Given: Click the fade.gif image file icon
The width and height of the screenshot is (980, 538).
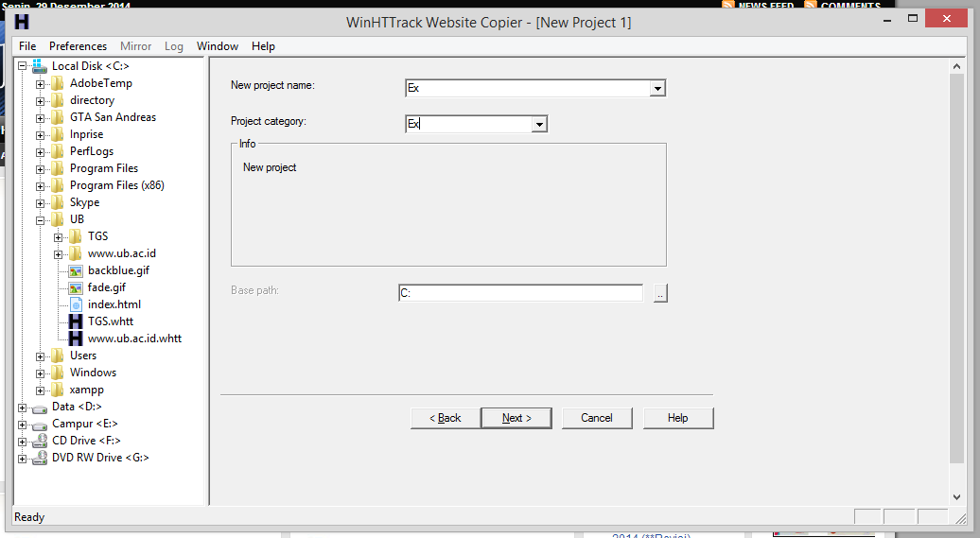Looking at the screenshot, I should [76, 287].
